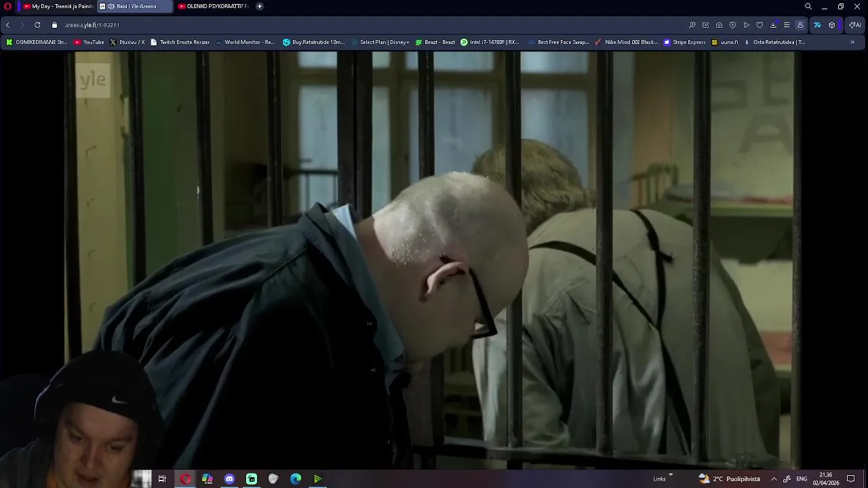Switch to the Raid | Yle Areena tab

tap(135, 6)
